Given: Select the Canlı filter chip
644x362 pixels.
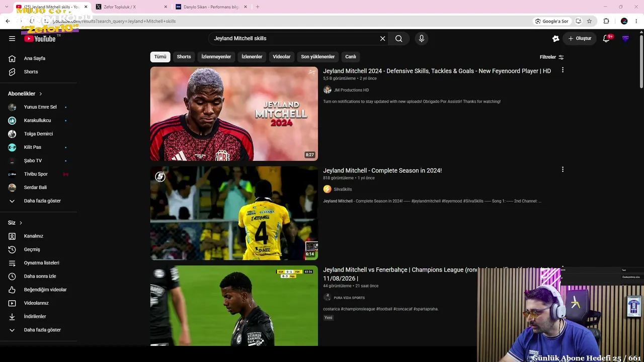Looking at the screenshot, I should click(x=351, y=57).
